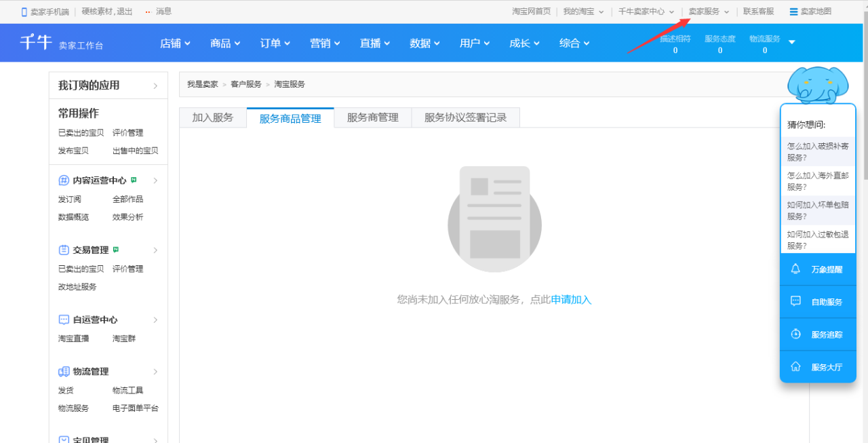Open the 成长 dropdown menu
Viewport: 868px width, 443px height.
click(x=524, y=43)
